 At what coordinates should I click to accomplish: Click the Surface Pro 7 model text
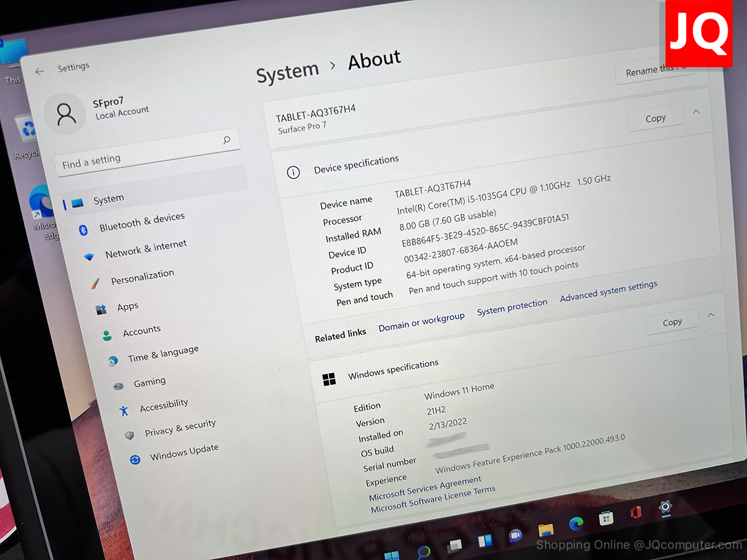(x=302, y=128)
